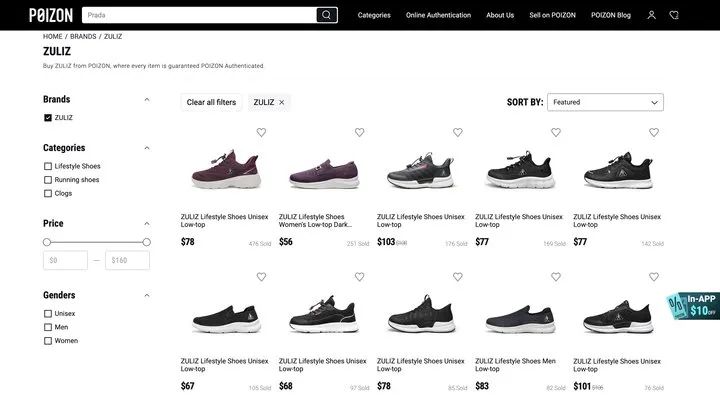Collapse the Brands filter section
This screenshot has width=720, height=400.
(147, 100)
